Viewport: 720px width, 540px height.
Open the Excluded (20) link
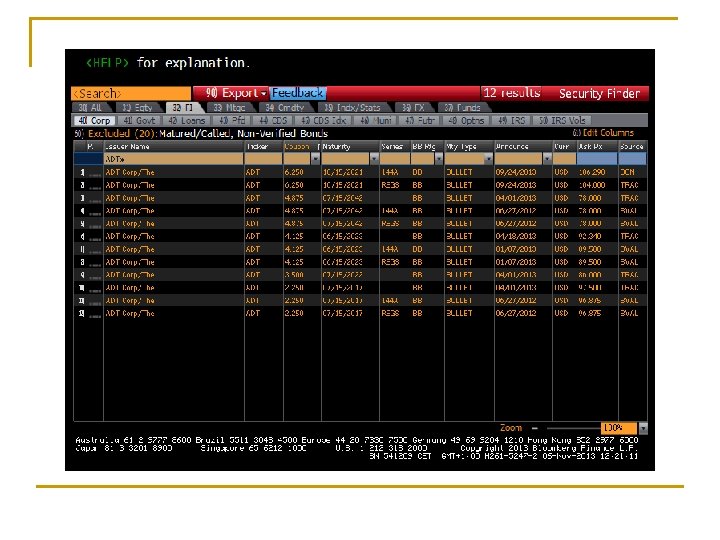pyautogui.click(x=121, y=134)
